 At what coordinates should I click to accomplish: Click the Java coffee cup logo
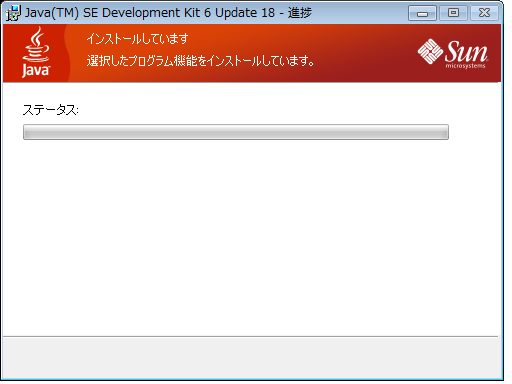(x=36, y=52)
